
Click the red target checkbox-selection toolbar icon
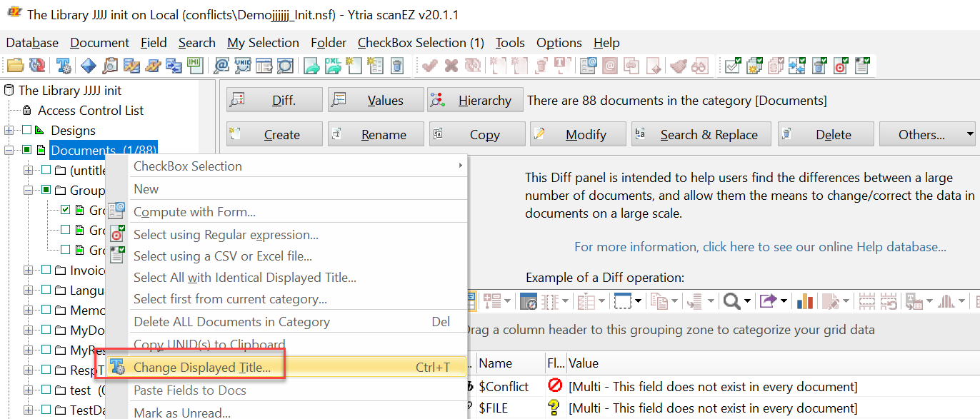841,66
